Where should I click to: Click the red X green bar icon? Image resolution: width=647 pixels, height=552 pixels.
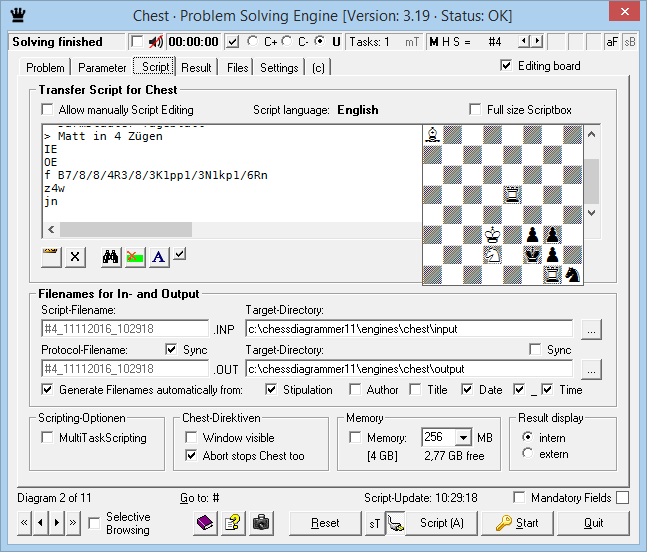[x=135, y=257]
